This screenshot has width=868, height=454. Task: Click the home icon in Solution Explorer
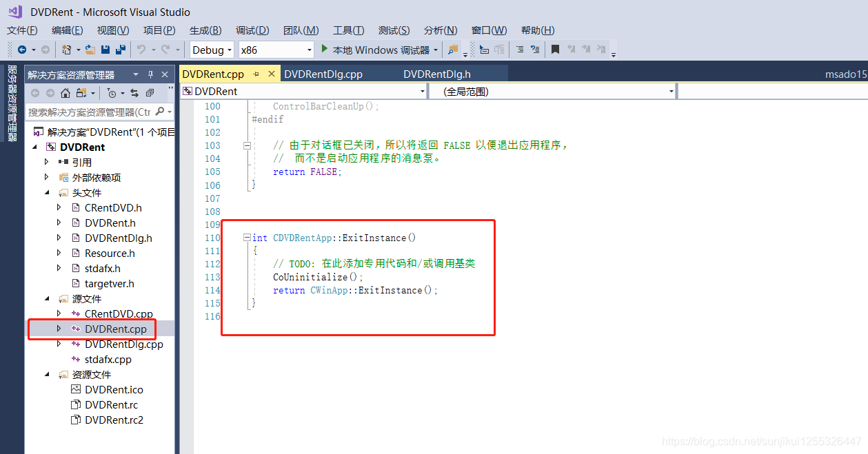pyautogui.click(x=65, y=93)
